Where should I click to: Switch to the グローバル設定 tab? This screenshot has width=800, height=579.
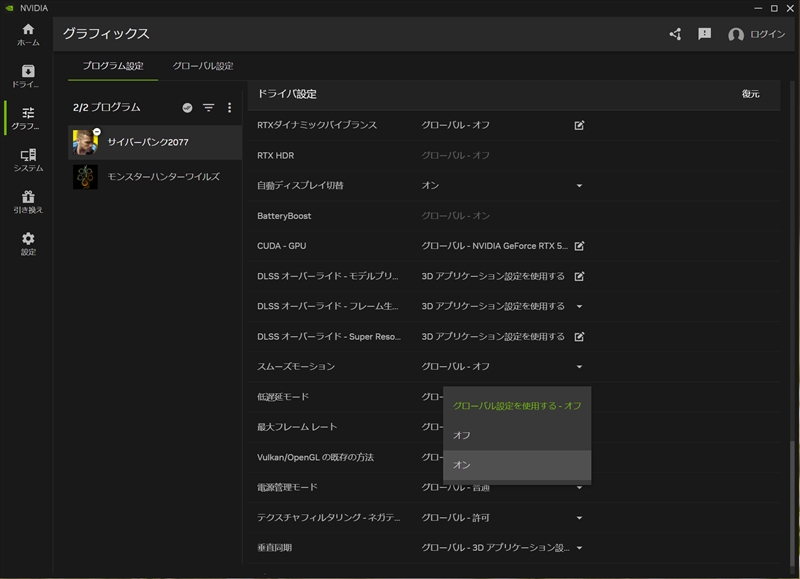tap(203, 66)
